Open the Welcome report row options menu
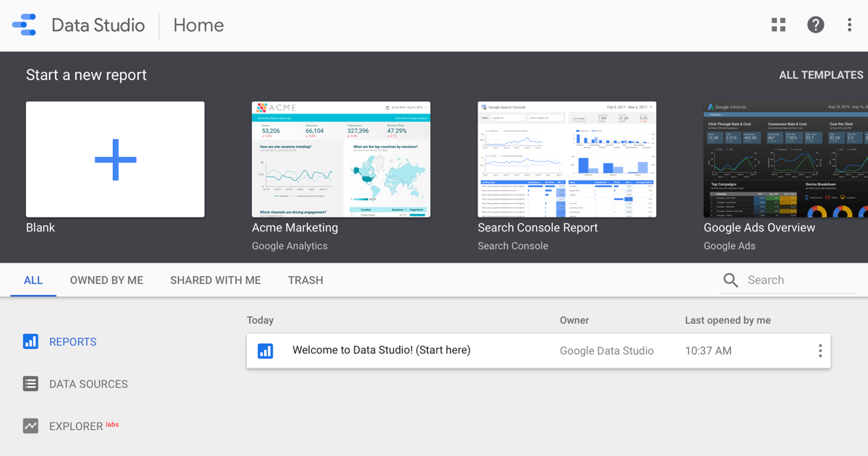The width and height of the screenshot is (868, 456). [x=820, y=351]
